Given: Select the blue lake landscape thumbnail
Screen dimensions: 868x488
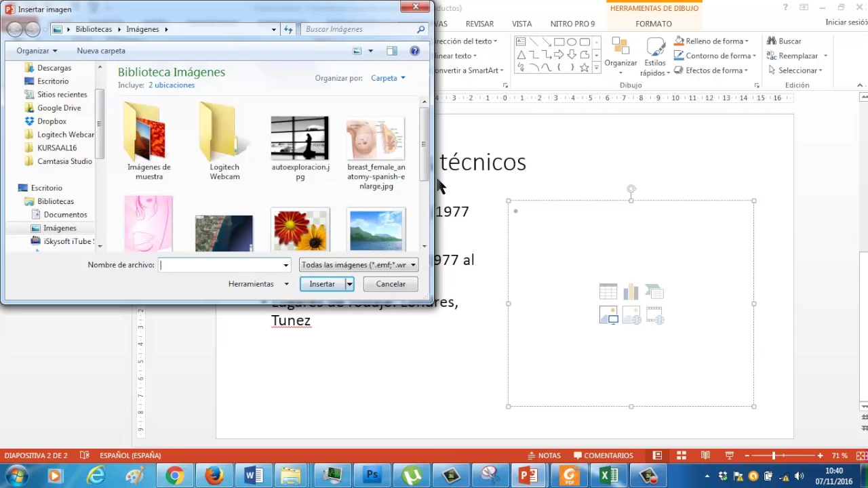Looking at the screenshot, I should tap(376, 229).
